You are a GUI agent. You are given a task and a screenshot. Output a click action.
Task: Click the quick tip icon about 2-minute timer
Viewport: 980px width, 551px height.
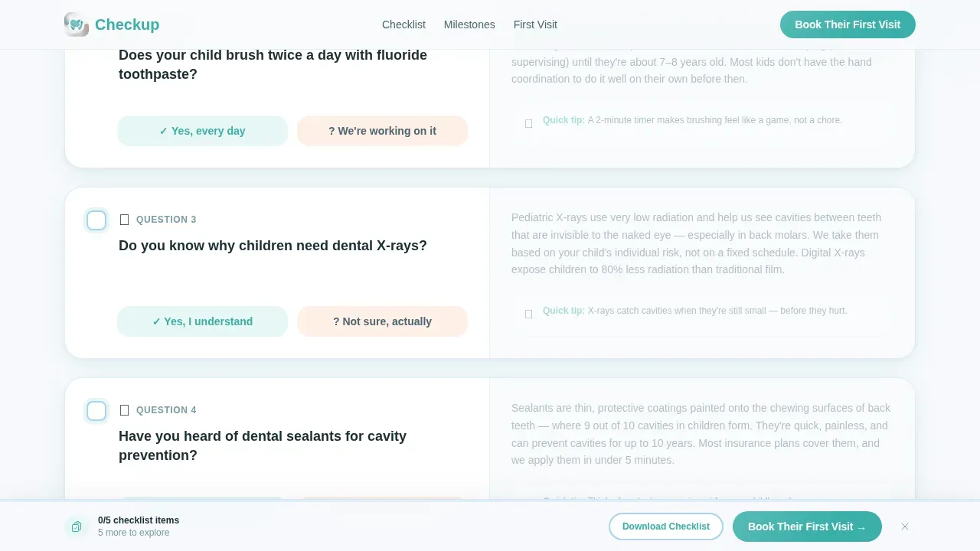528,123
